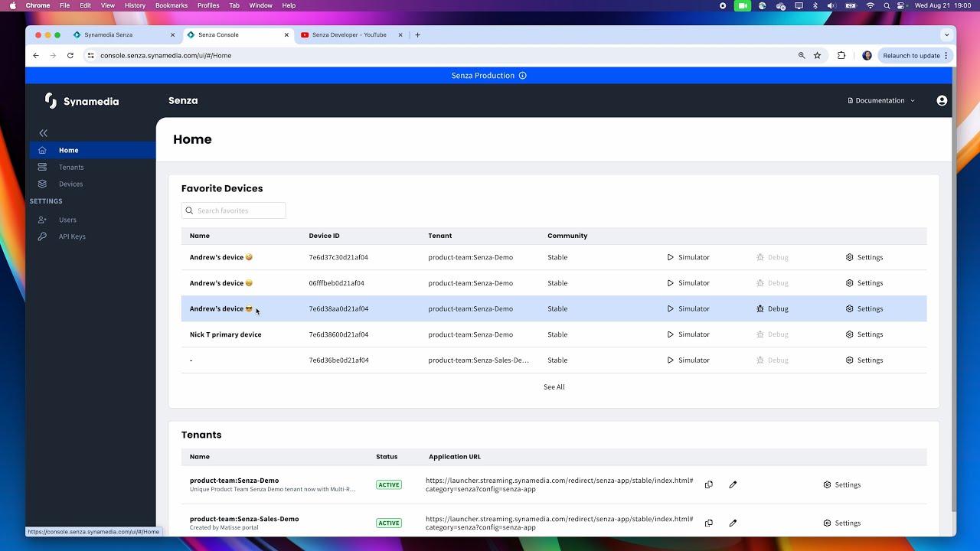
Task: Open Settings for Nick T primary device
Action: tap(864, 334)
